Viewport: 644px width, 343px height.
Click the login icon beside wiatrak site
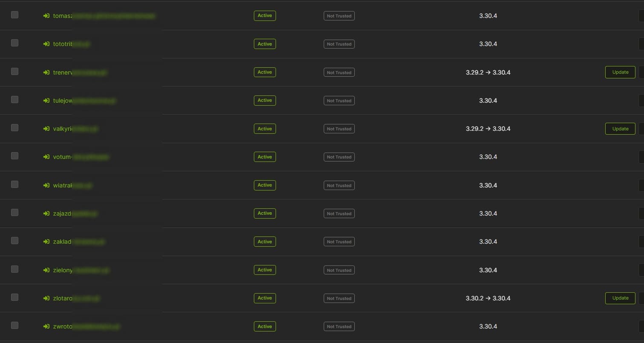(x=46, y=185)
